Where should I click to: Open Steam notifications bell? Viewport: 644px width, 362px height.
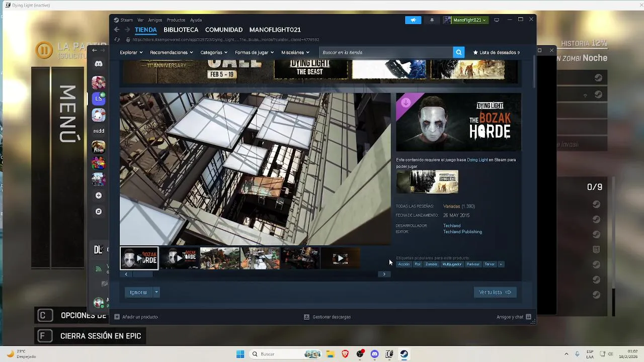click(x=432, y=20)
